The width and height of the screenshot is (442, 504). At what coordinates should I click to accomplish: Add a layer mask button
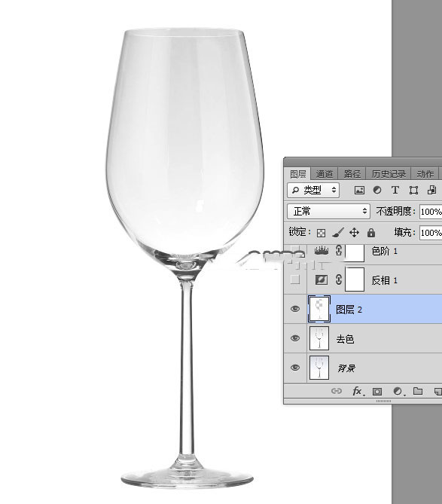click(x=377, y=391)
